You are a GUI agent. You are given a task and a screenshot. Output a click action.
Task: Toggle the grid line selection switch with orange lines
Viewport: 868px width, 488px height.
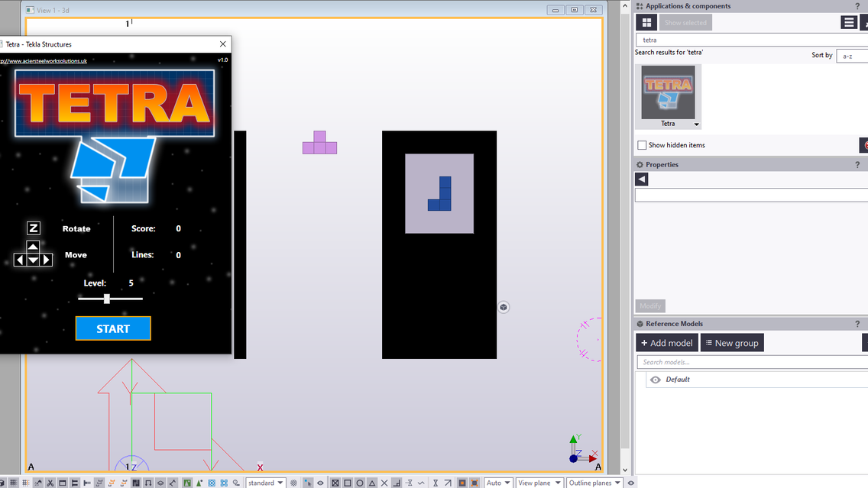pyautogui.click(x=25, y=483)
